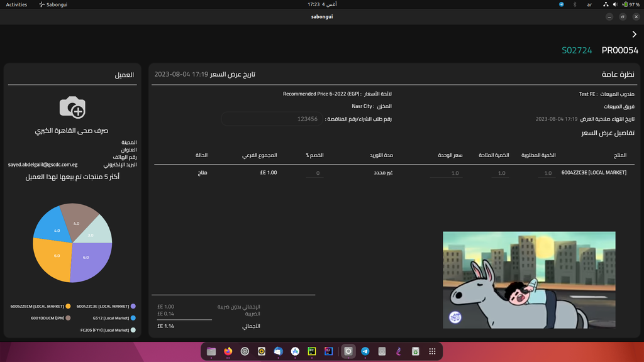
Task: Launch PyCharm from the dock
Action: (311, 351)
